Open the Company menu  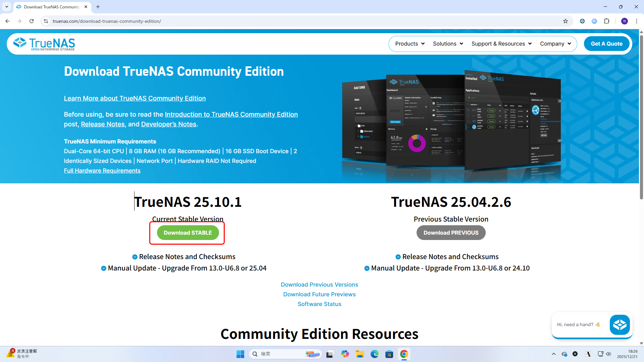[x=555, y=44]
